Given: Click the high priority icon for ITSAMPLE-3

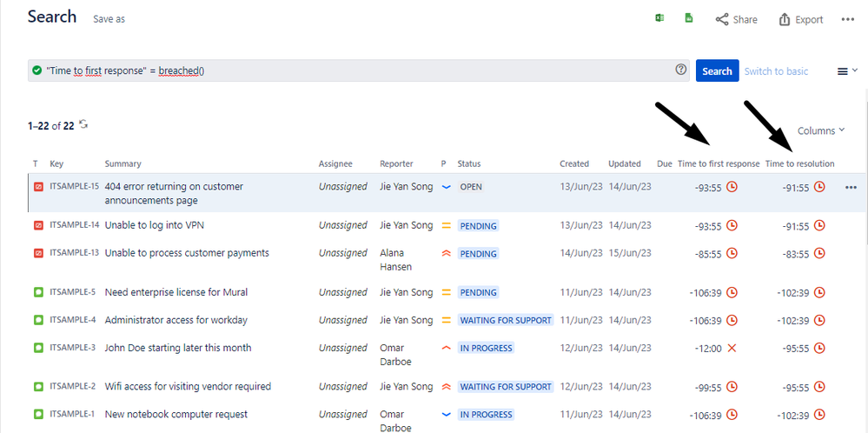Looking at the screenshot, I should (x=447, y=349).
